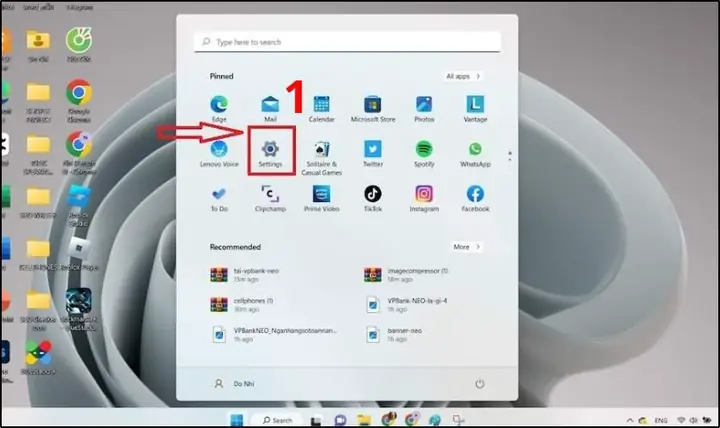Click the Start menu search box
This screenshot has height=428, width=720.
347,42
